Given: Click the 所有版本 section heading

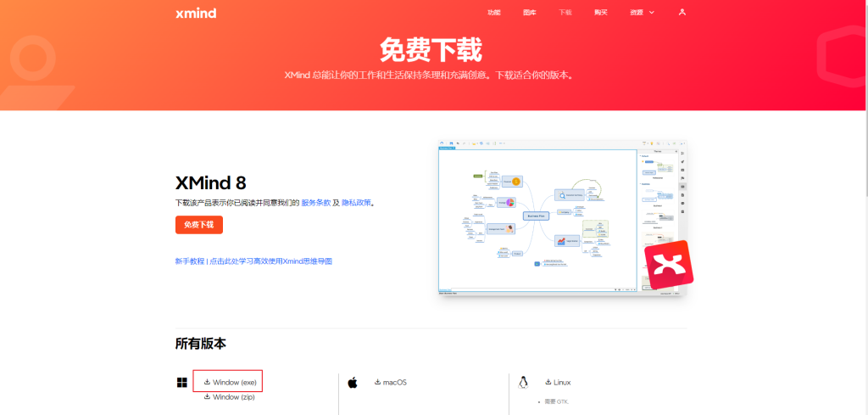Looking at the screenshot, I should pyautogui.click(x=200, y=344).
